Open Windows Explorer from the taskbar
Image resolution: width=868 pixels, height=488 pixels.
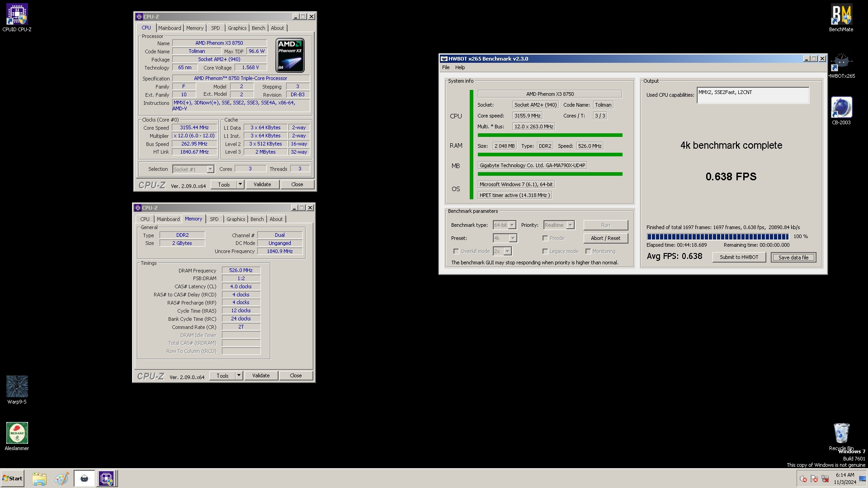pos(39,479)
